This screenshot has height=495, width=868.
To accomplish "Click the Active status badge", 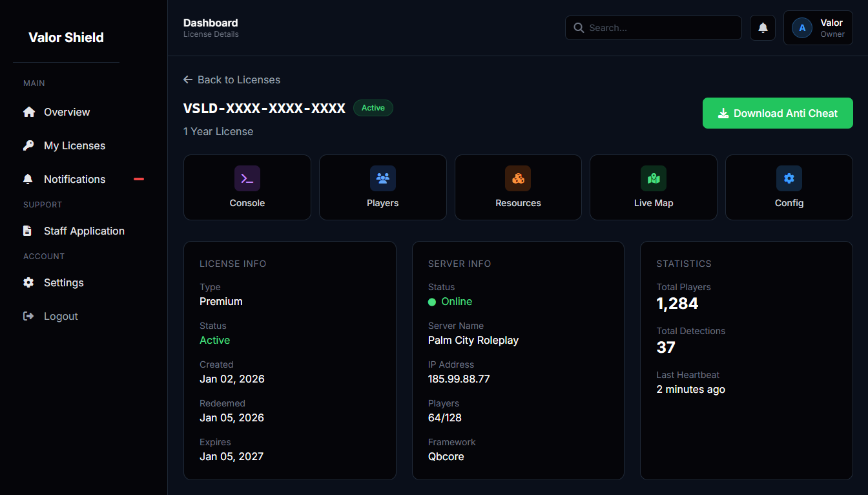I will (373, 108).
